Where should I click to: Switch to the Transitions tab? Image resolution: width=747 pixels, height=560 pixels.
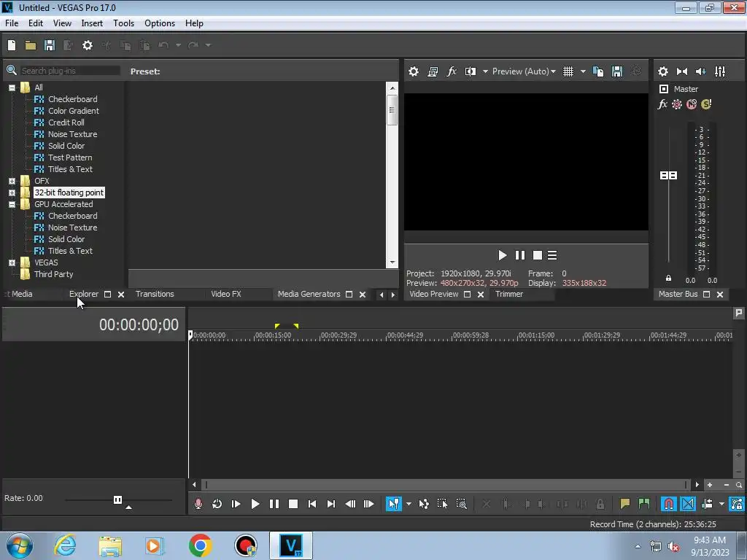(155, 295)
